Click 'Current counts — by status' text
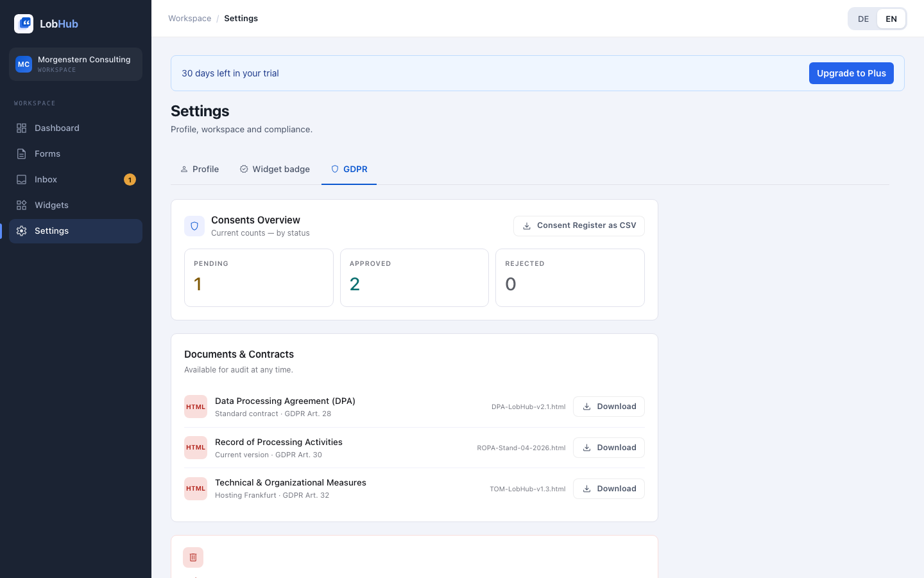 tap(261, 233)
